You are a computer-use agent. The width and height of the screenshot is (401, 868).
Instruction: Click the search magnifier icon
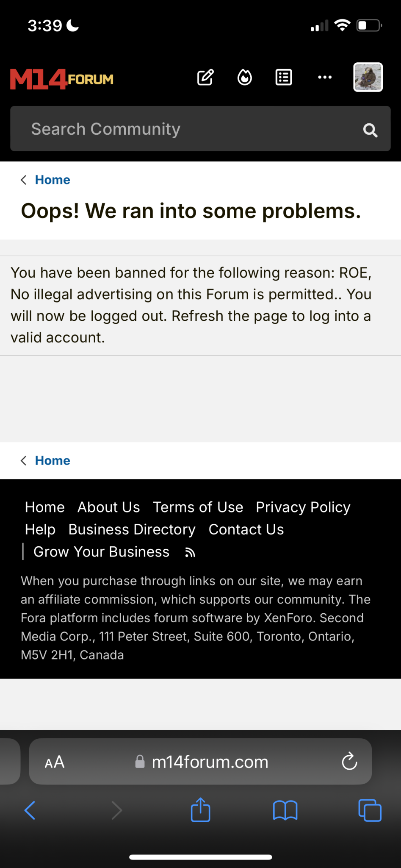[371, 130]
